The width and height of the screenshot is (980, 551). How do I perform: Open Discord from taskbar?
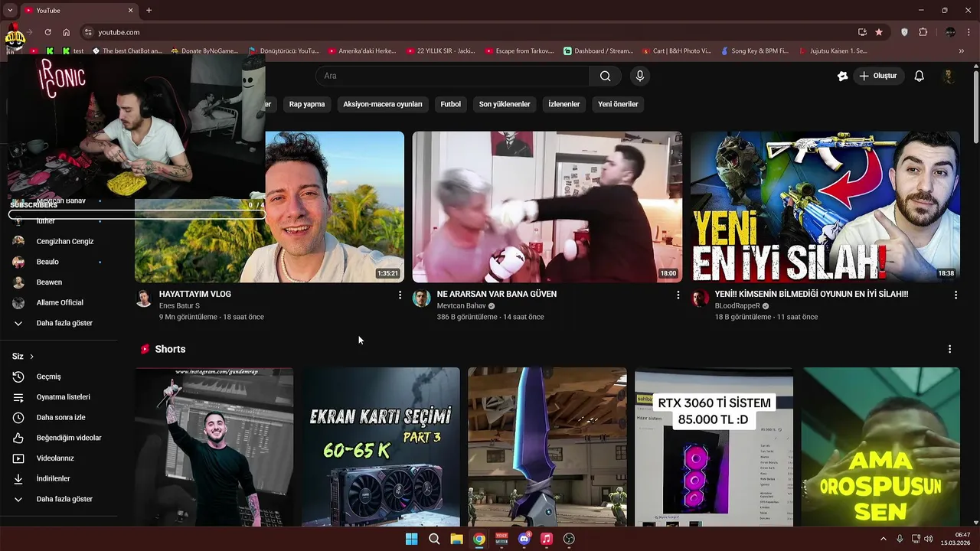click(x=524, y=539)
